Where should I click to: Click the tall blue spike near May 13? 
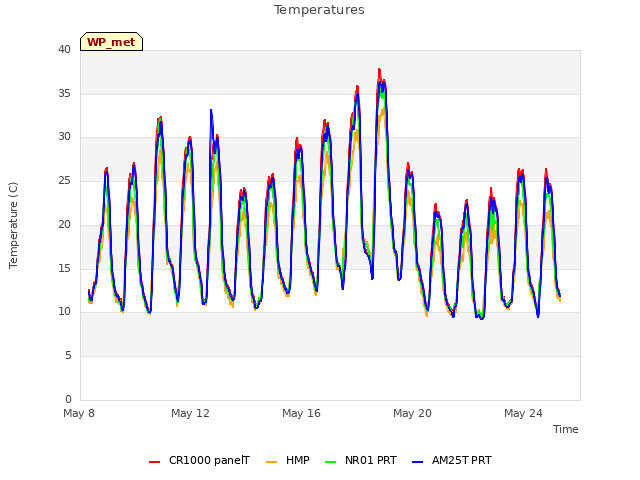pyautogui.click(x=211, y=111)
